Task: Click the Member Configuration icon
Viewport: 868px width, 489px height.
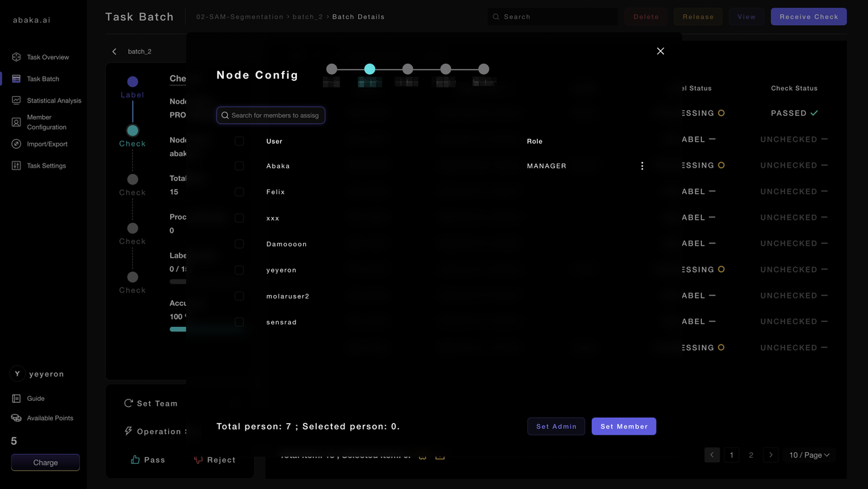Action: [x=16, y=122]
